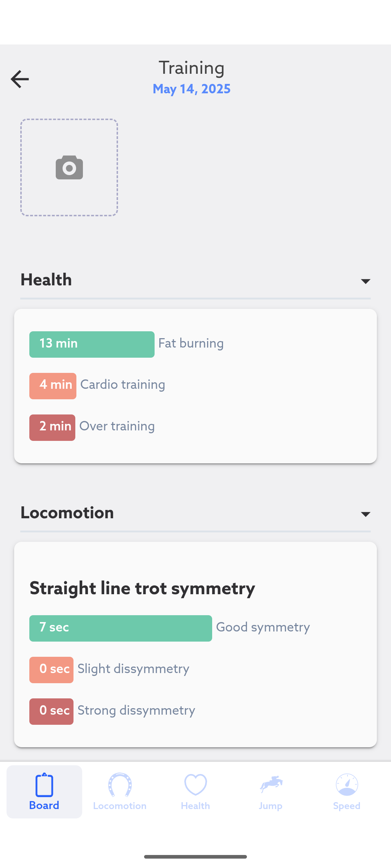This screenshot has height=868, width=391.
Task: Switch to the Locomotion tab label
Action: click(x=120, y=806)
